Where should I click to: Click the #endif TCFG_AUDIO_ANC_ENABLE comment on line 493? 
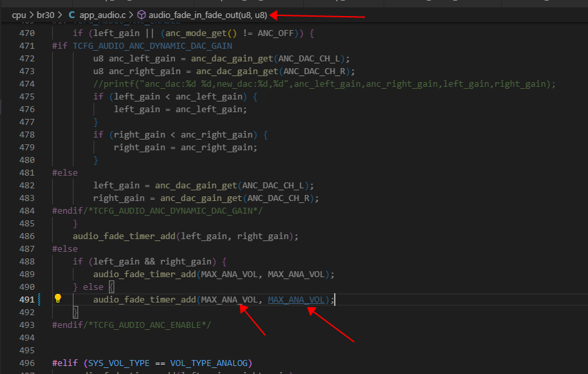132,325
